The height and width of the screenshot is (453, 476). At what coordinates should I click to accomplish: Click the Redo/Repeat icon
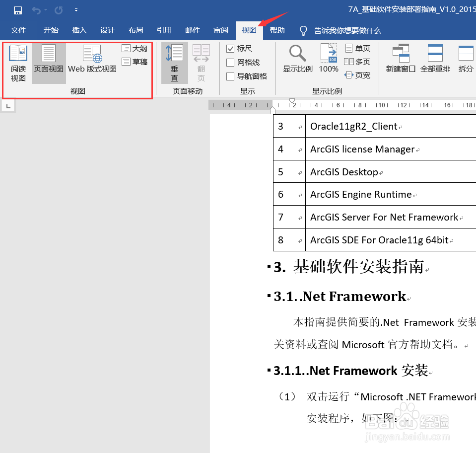pyautogui.click(x=59, y=10)
